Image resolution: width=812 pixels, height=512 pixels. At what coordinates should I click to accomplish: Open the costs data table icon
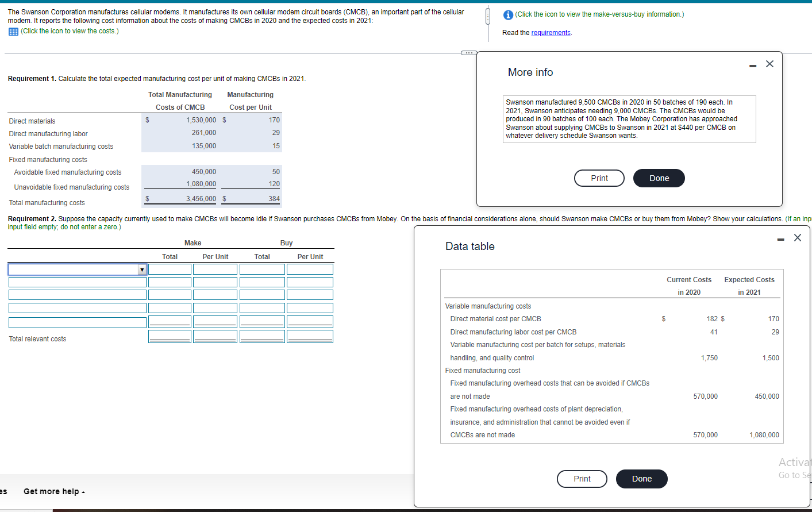pos(13,32)
